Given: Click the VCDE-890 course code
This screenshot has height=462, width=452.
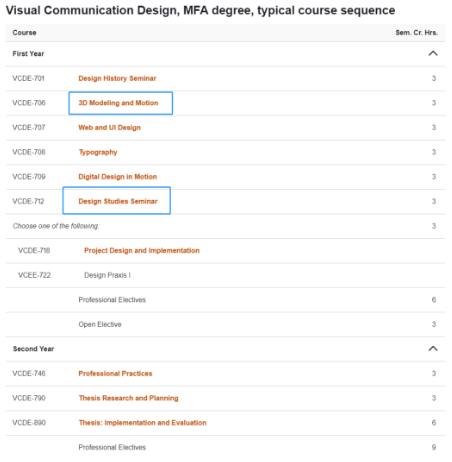Looking at the screenshot, I should (29, 423).
